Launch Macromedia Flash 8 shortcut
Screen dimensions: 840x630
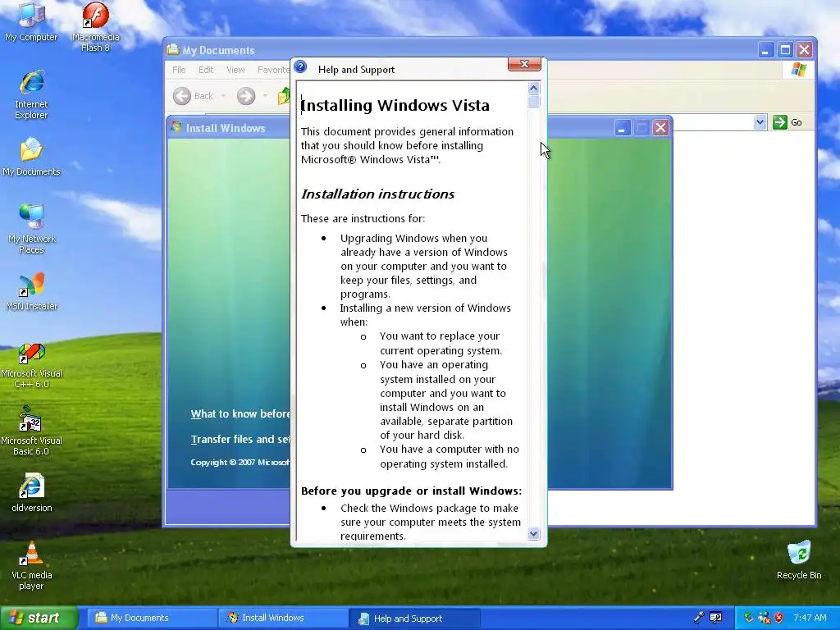[95, 25]
